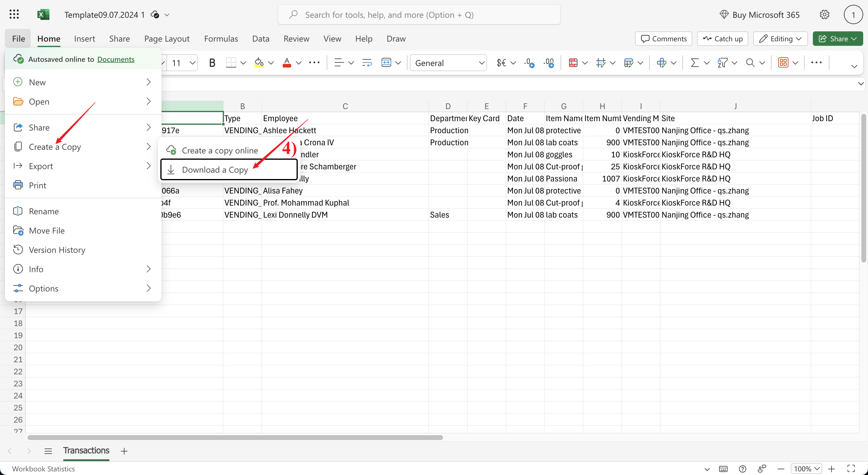Open the account profile circle

tap(853, 14)
